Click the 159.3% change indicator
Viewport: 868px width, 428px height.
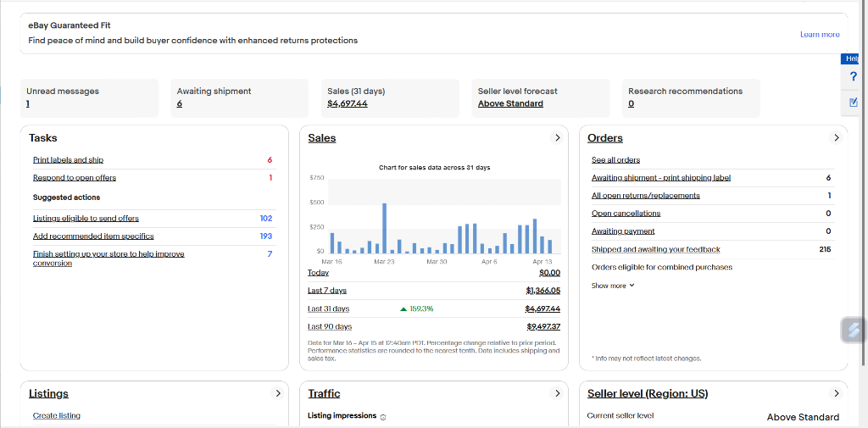tap(417, 309)
